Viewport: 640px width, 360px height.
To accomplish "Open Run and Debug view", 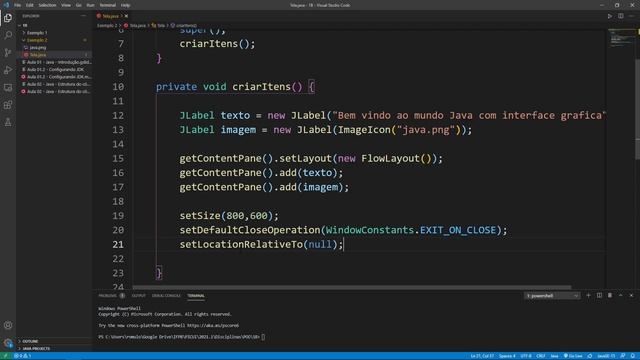I will 8,70.
